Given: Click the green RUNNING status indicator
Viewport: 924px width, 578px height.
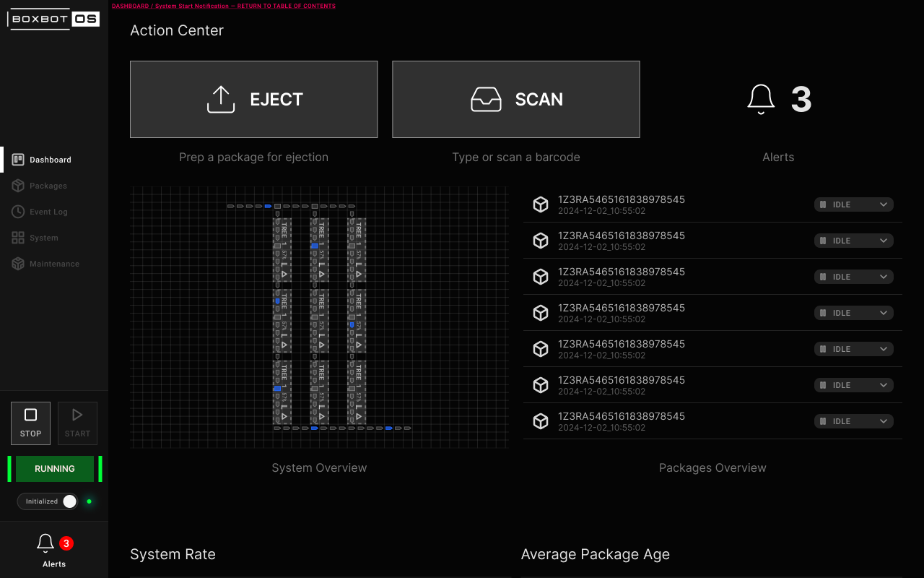Looking at the screenshot, I should point(55,469).
